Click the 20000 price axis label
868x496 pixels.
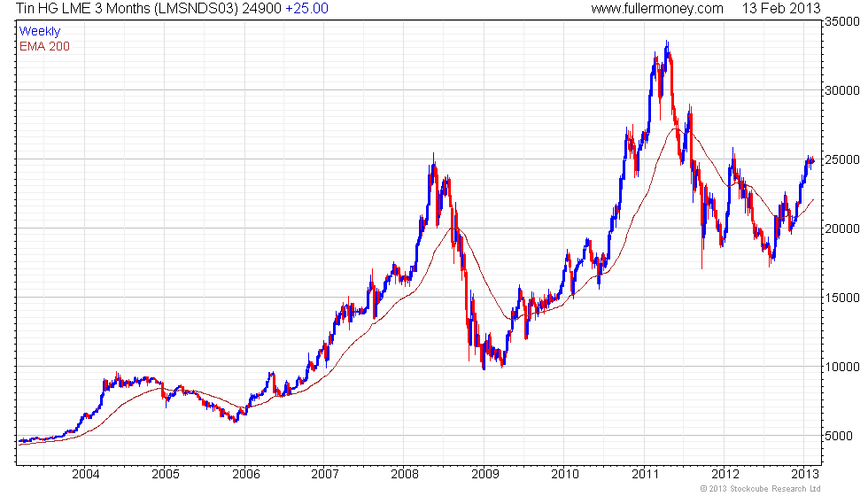(842, 229)
